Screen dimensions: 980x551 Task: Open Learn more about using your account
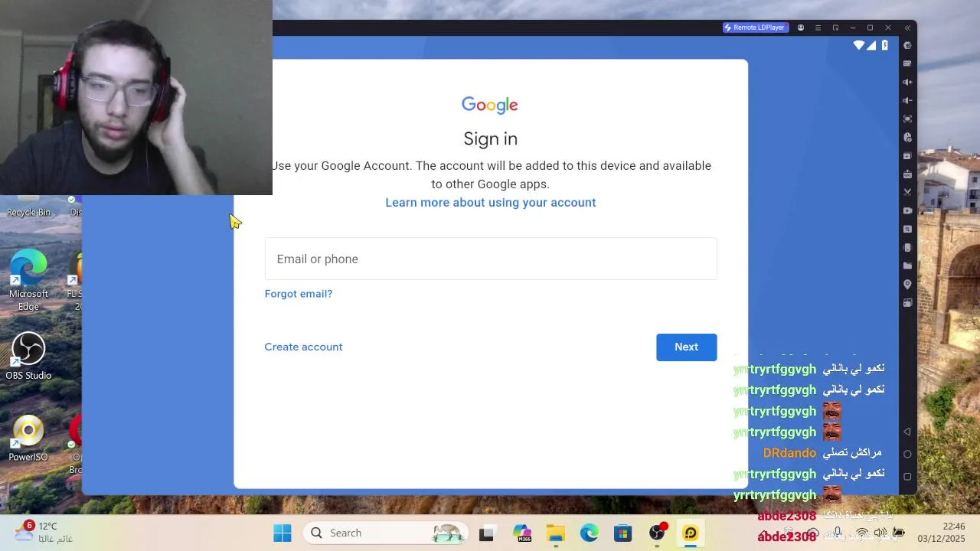(x=491, y=202)
